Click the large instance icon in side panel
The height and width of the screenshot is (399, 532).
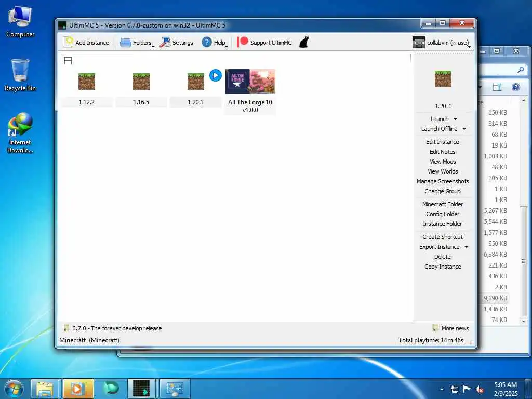443,79
